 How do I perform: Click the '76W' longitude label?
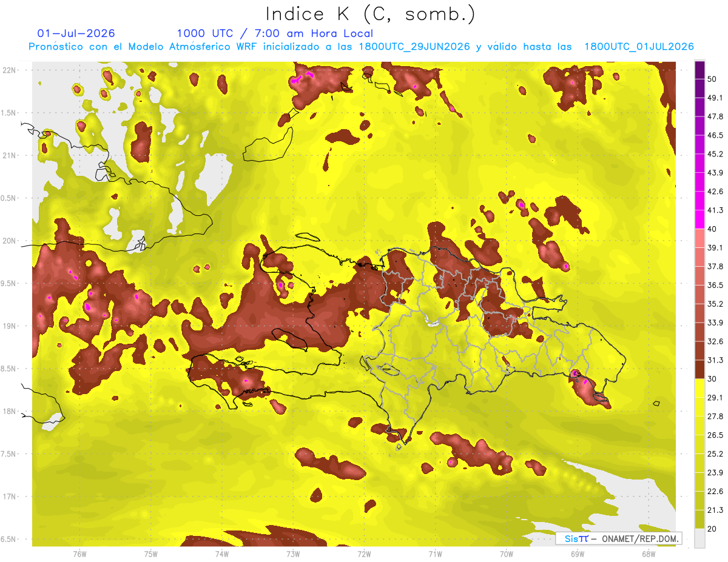(x=79, y=554)
